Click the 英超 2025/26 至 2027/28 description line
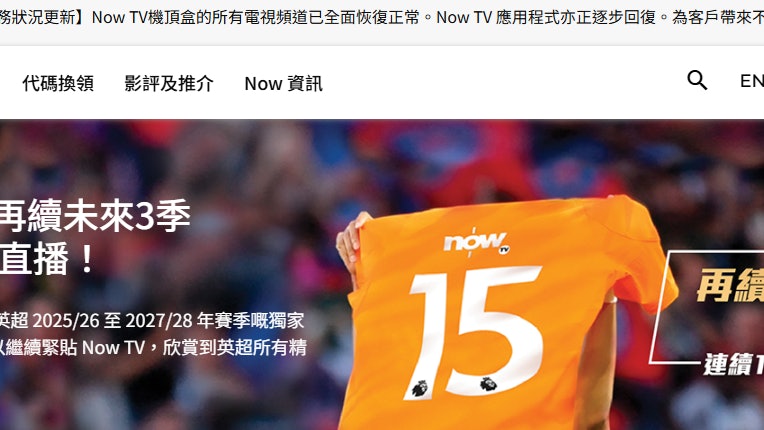The height and width of the screenshot is (430, 764). [x=152, y=320]
